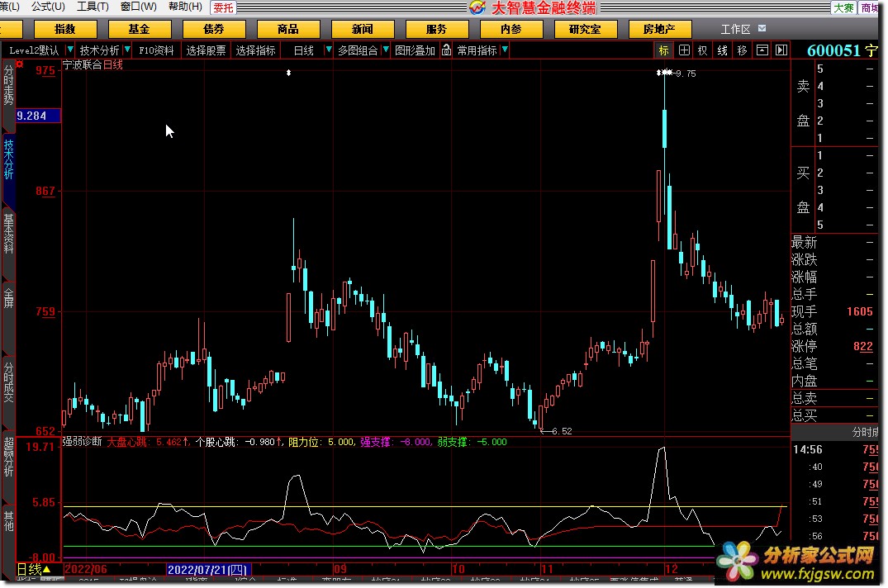Click the 强支撑 value label

[396, 442]
